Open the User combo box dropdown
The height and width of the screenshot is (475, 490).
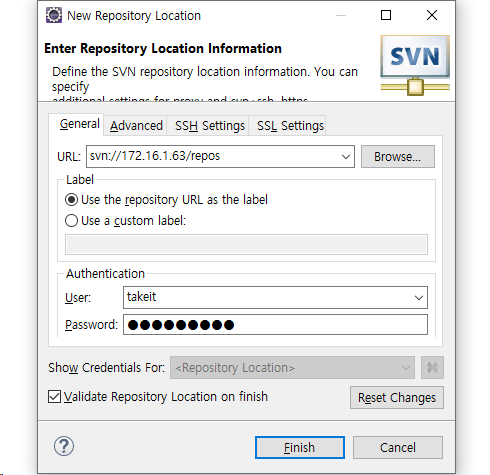[x=419, y=297]
